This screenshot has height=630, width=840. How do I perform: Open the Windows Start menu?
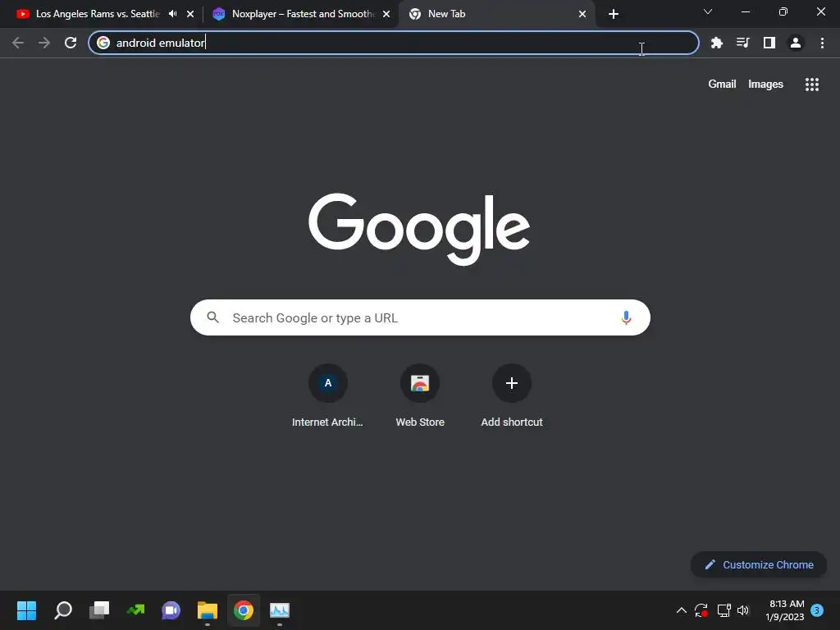click(26, 610)
